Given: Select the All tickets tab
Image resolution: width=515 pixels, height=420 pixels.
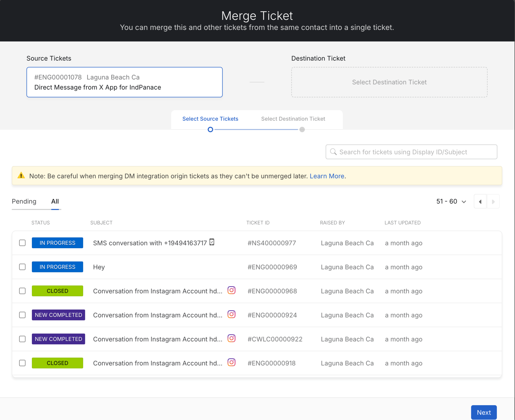Looking at the screenshot, I should pyautogui.click(x=55, y=201).
